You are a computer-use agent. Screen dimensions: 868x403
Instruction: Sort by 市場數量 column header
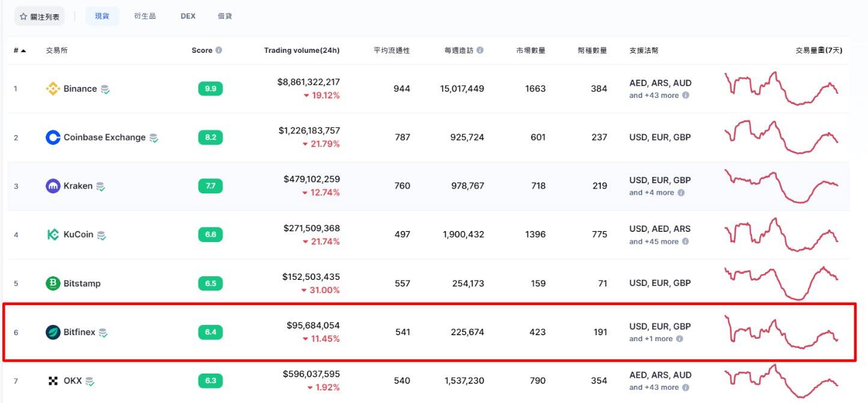[x=531, y=50]
